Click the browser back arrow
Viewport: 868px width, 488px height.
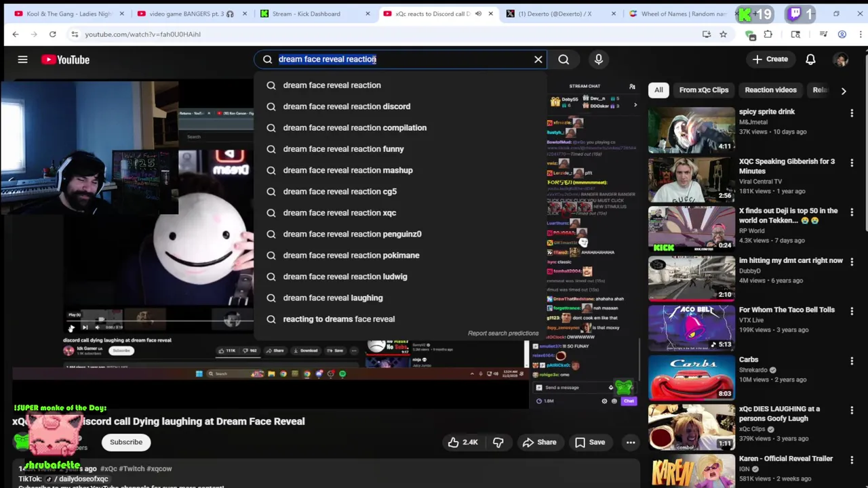point(16,34)
